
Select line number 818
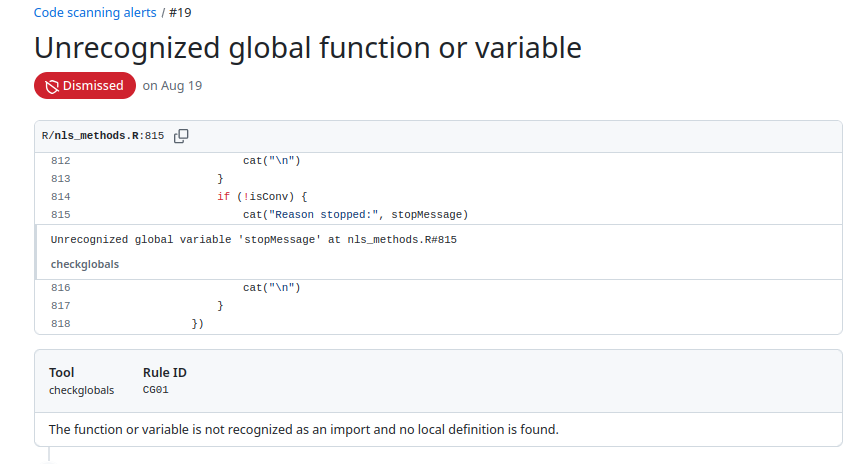point(60,323)
